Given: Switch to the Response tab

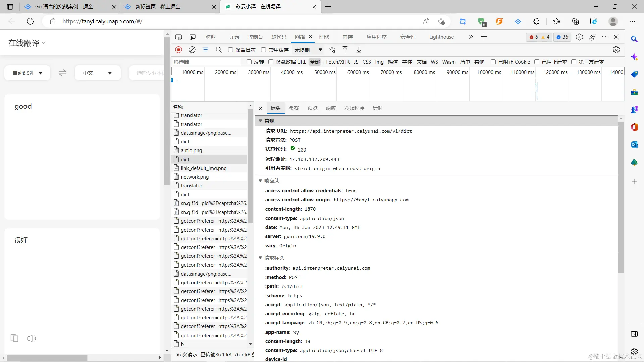Looking at the screenshot, I should [x=331, y=108].
